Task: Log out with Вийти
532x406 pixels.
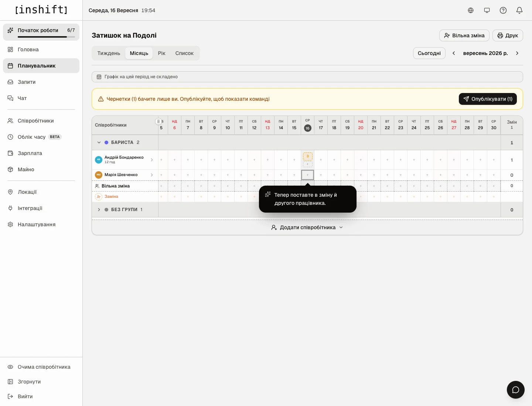Action: [x=41, y=396]
